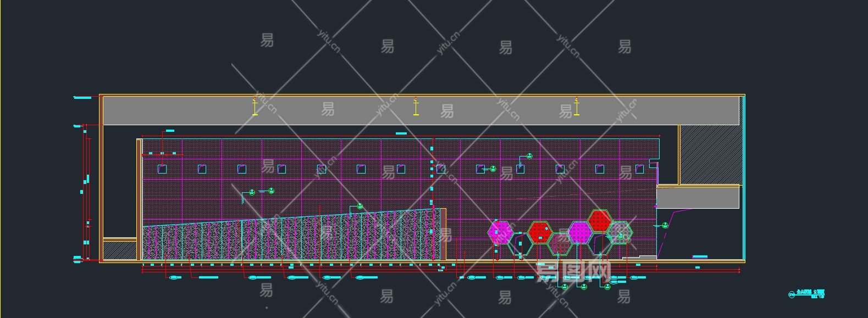Select the brown column at the ramp's end
Image resolution: width=868 pixels, height=318 pixels.
(443, 234)
